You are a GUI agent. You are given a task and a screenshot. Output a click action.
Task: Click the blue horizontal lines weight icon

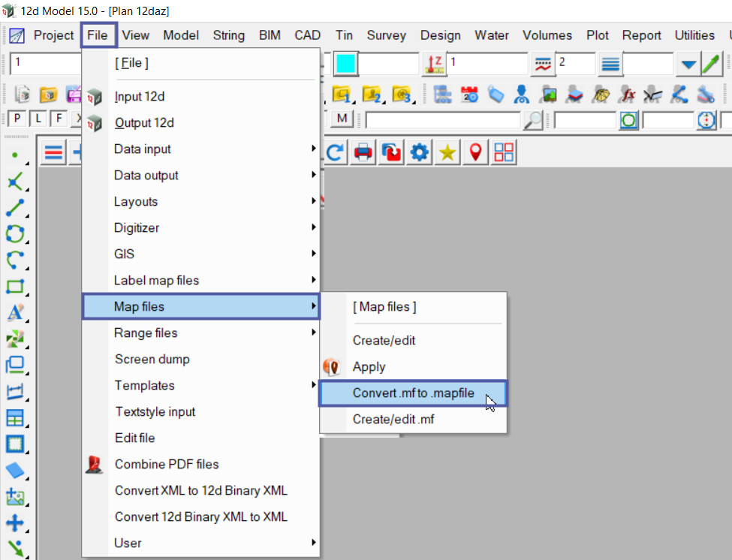(610, 64)
